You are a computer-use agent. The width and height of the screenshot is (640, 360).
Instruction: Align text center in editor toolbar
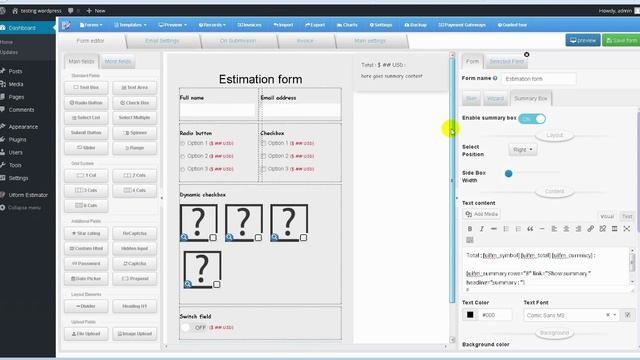(x=566, y=229)
